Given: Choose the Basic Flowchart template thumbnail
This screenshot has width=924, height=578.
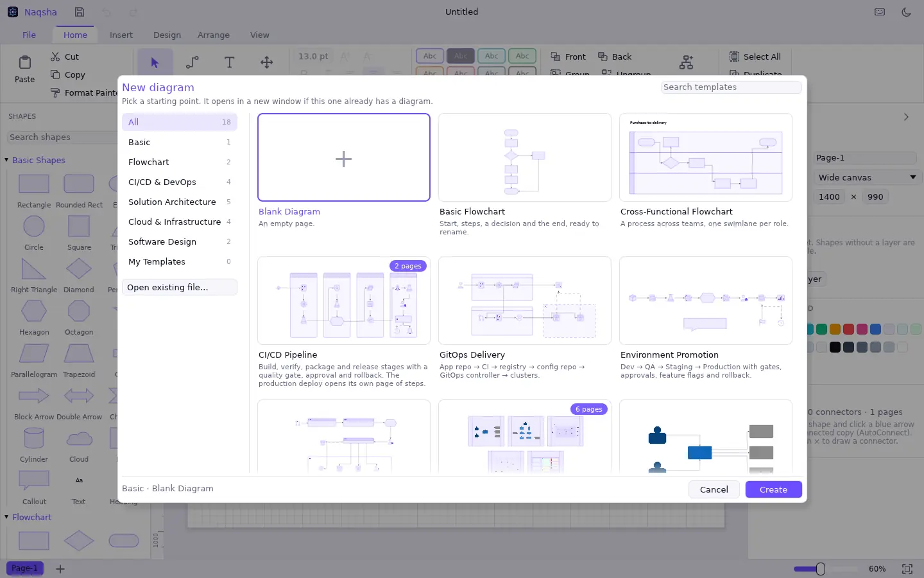Looking at the screenshot, I should 525,157.
